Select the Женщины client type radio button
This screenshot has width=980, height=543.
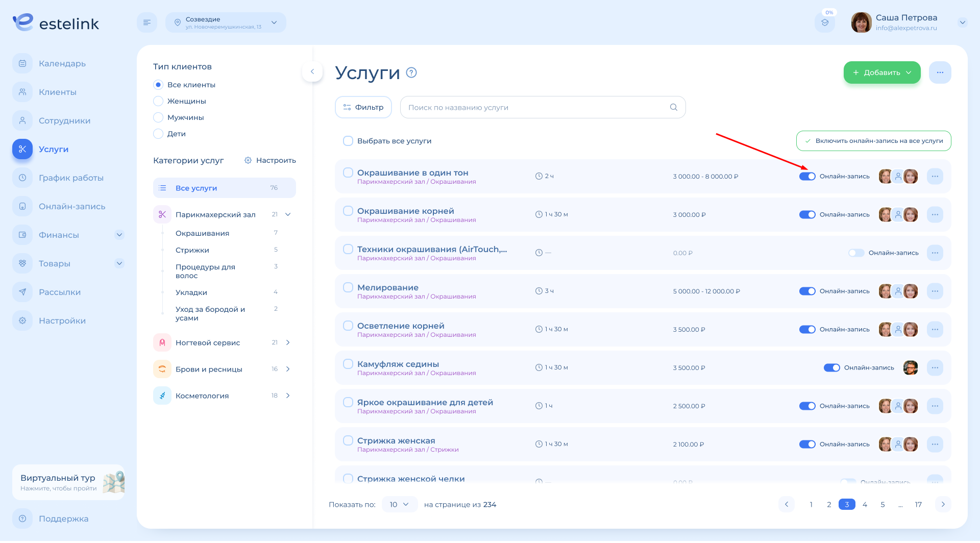158,101
